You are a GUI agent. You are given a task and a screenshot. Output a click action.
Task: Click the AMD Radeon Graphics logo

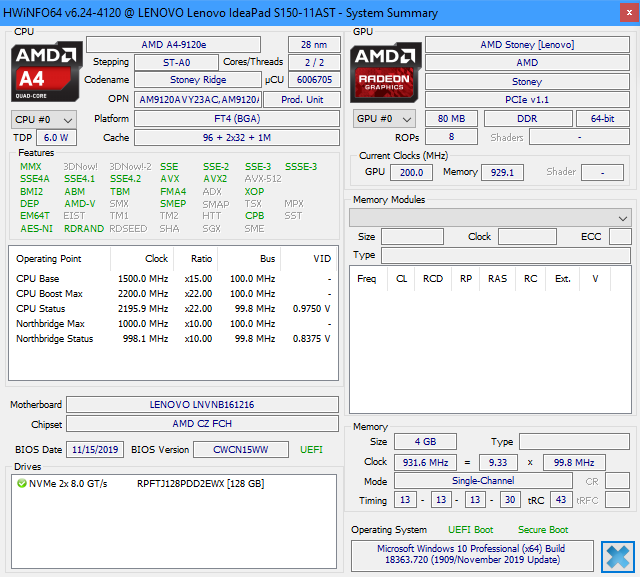(x=387, y=71)
